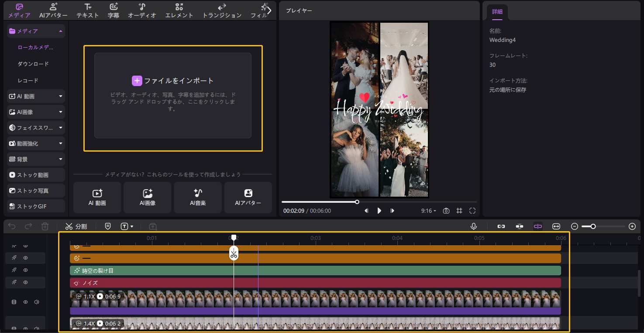Click the marker icon in timeline toolbar

click(108, 226)
